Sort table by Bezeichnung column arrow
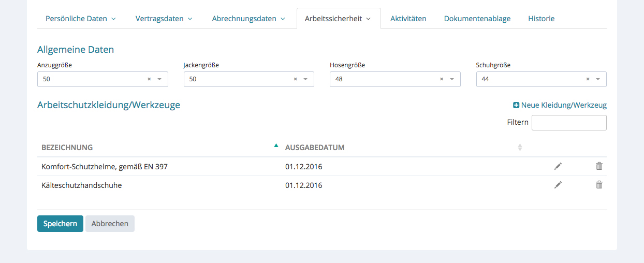This screenshot has width=644, height=263. point(276,146)
